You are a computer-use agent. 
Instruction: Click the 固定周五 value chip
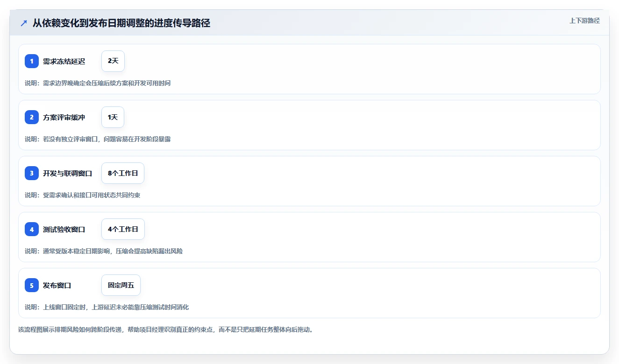[121, 285]
